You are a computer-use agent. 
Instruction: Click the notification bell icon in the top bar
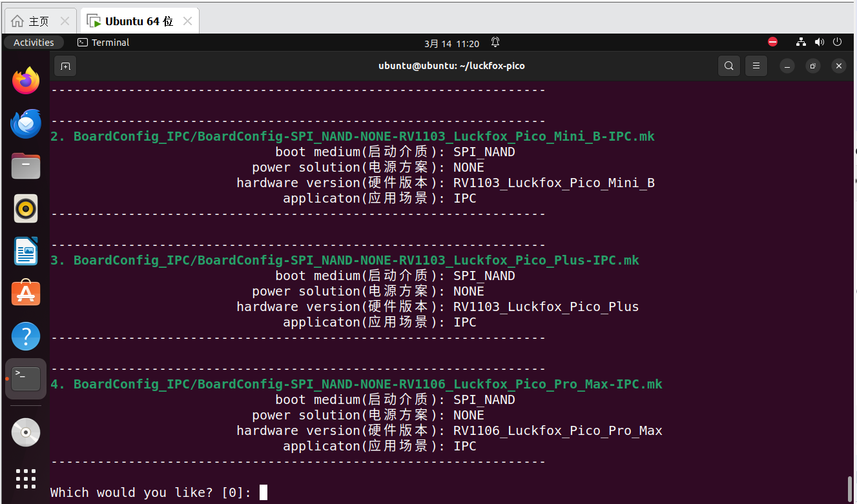pos(495,43)
